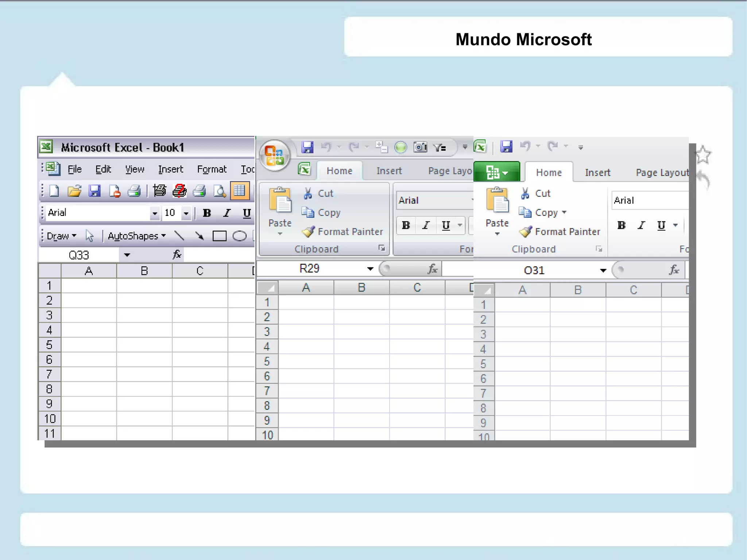Open the Edit menu in Excel 2003

tap(103, 169)
